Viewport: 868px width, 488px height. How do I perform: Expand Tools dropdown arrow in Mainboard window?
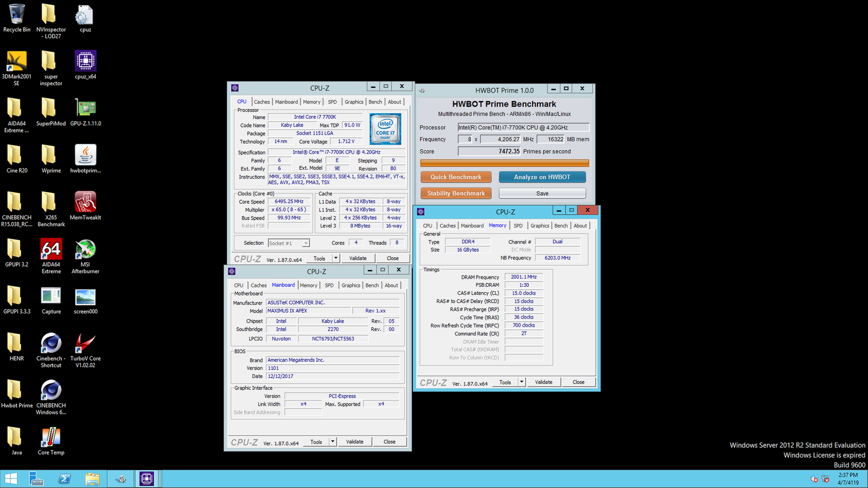coord(332,442)
